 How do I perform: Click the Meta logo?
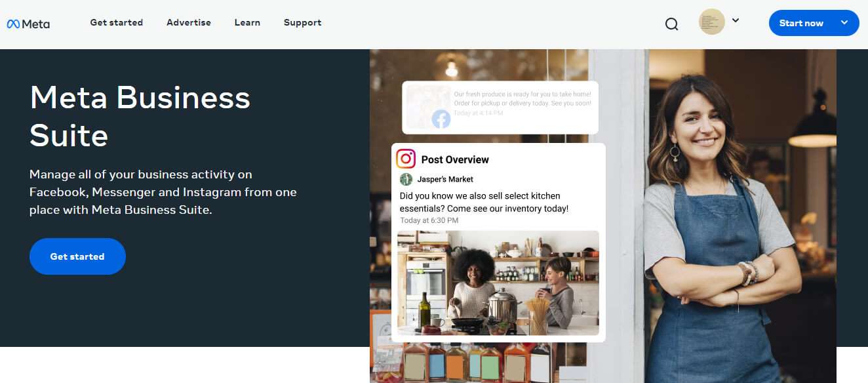pyautogui.click(x=28, y=24)
